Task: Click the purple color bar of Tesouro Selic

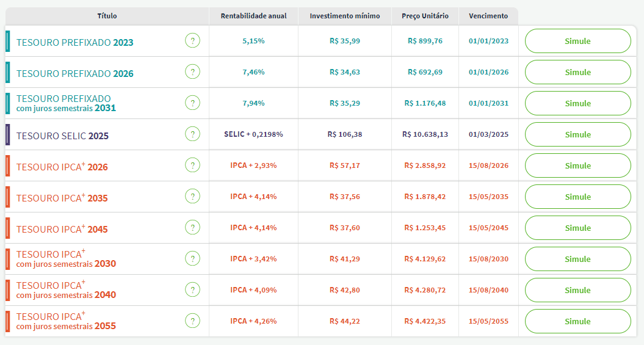Action: tap(7, 134)
